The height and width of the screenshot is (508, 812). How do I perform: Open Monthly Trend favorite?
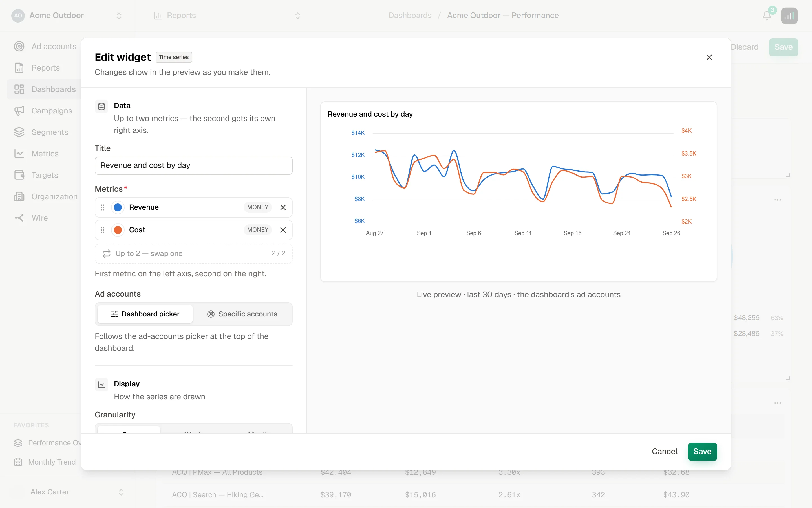pos(45,462)
